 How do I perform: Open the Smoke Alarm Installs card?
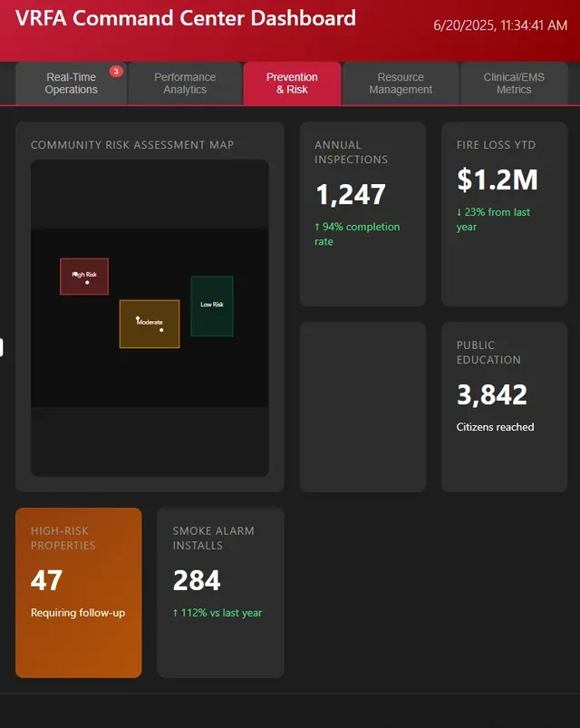pyautogui.click(x=220, y=592)
